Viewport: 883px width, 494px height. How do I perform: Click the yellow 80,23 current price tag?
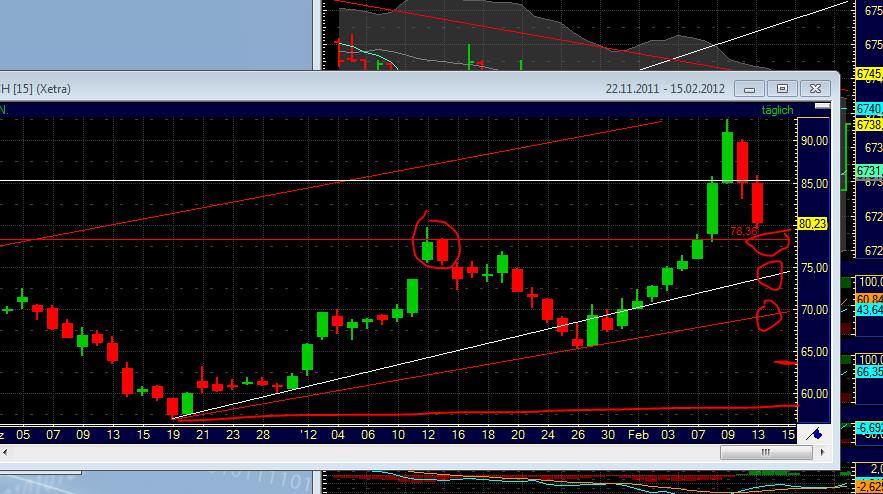812,224
